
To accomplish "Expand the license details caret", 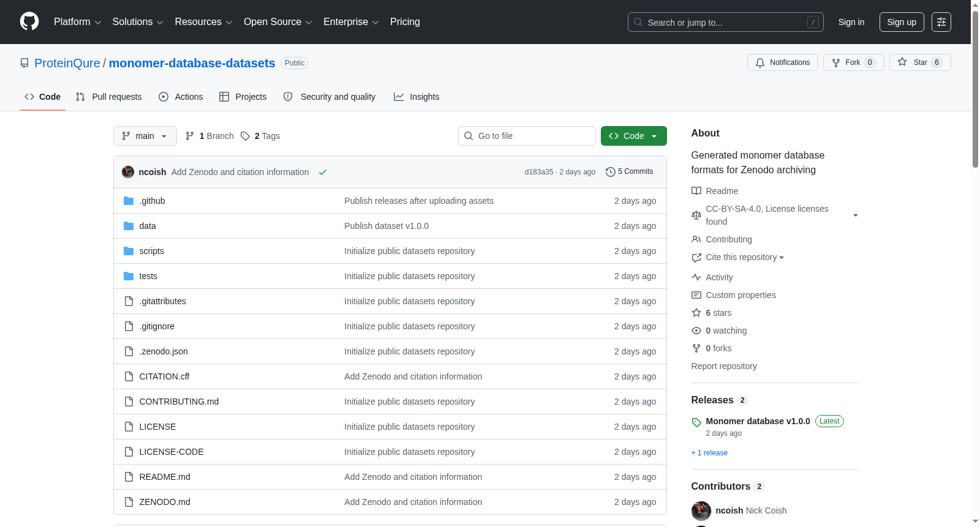I will pyautogui.click(x=856, y=215).
